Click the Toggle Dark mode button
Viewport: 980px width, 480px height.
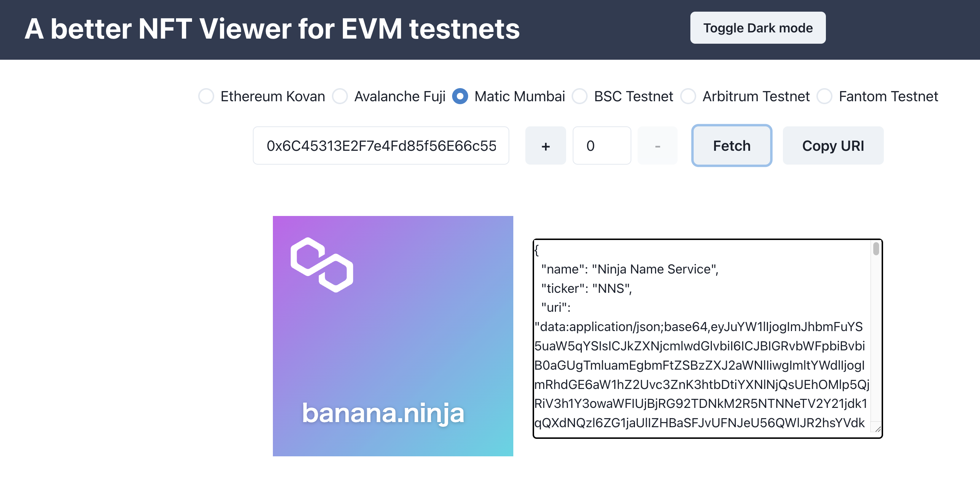(x=758, y=28)
